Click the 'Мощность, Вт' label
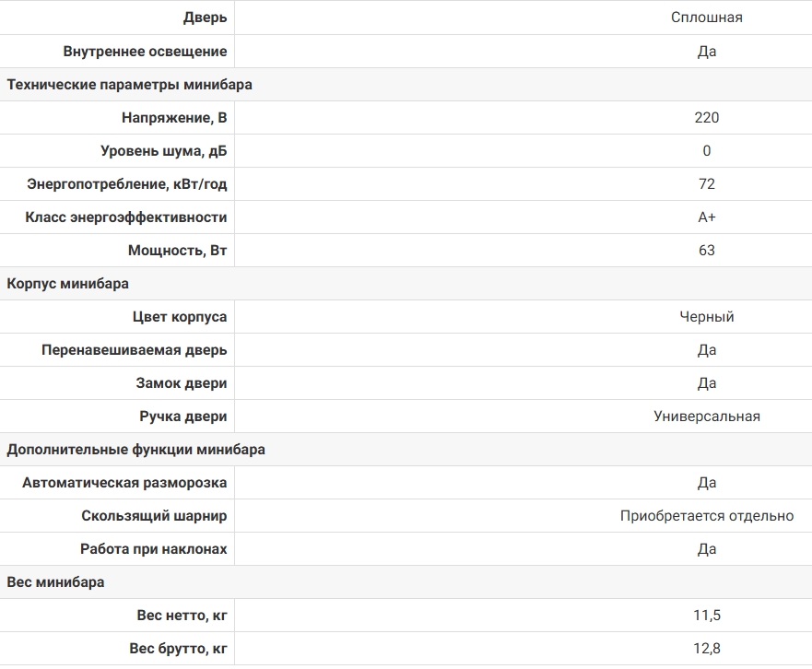This screenshot has width=812, height=669. tap(178, 250)
